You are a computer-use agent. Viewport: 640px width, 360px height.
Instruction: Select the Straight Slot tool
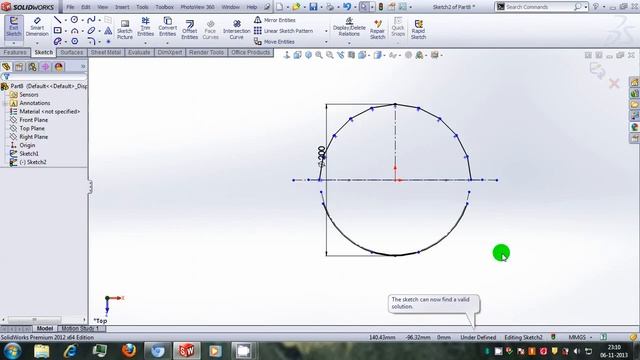point(58,41)
